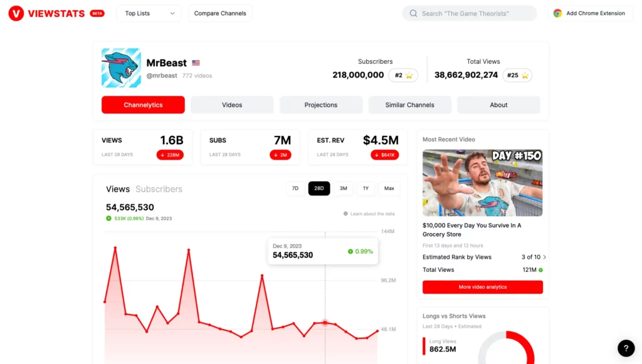Image resolution: width=642 pixels, height=364 pixels.
Task: Click the green increase icon beside 533K
Action: coord(108,219)
